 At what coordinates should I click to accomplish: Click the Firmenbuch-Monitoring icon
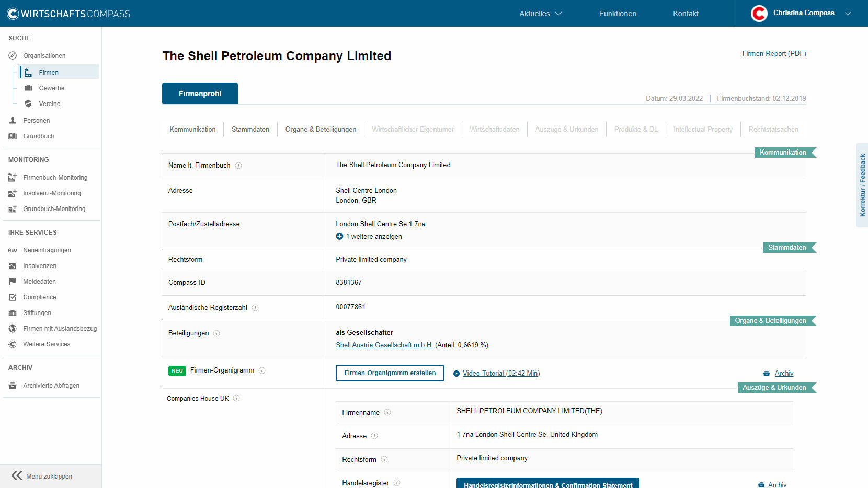coord(13,178)
